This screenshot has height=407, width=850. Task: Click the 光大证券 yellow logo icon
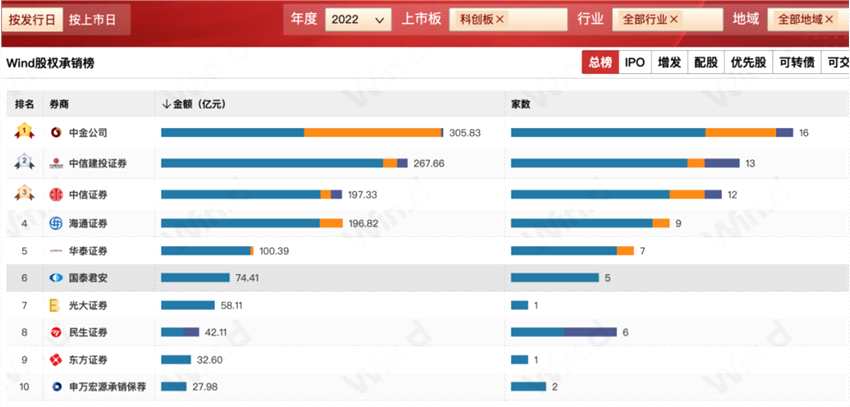(55, 306)
